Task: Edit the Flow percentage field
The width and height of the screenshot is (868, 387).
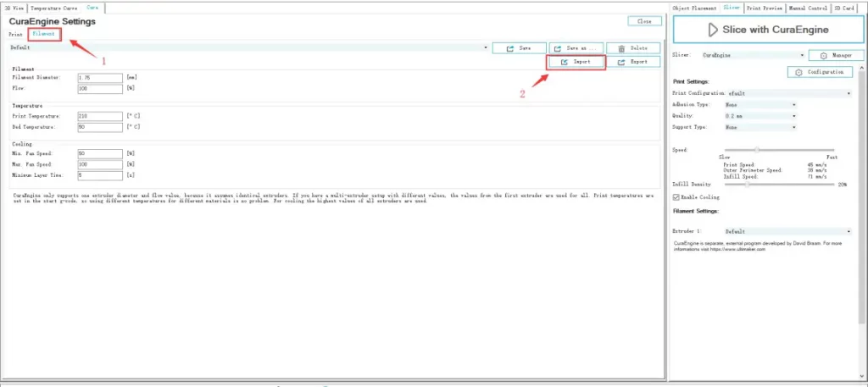Action: [x=100, y=88]
